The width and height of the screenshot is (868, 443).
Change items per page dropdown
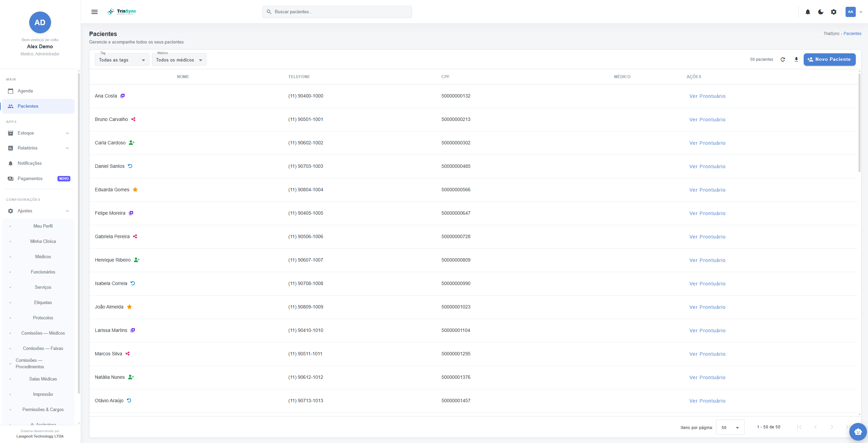730,427
